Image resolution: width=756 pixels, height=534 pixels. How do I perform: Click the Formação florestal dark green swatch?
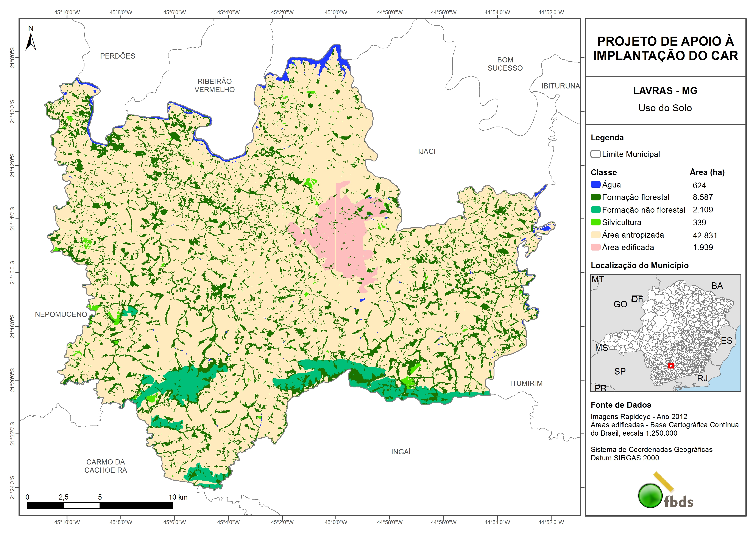[595, 197]
